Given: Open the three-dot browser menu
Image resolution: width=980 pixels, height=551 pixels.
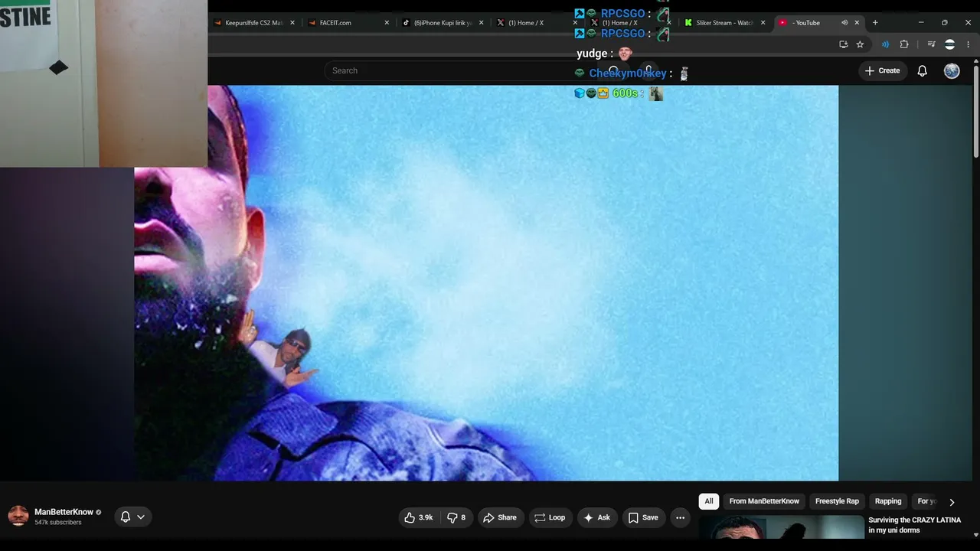Looking at the screenshot, I should point(968,44).
